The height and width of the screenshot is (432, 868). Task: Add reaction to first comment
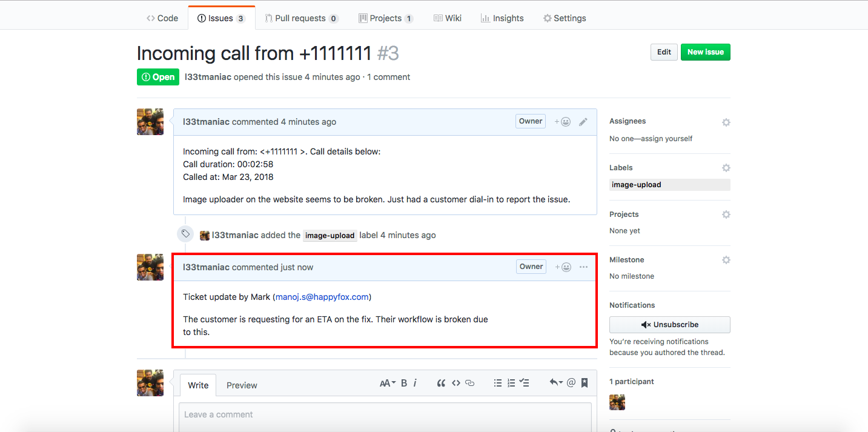tap(563, 122)
